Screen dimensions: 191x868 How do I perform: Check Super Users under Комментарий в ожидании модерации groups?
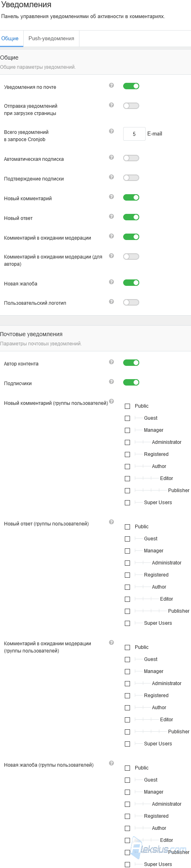(x=127, y=744)
